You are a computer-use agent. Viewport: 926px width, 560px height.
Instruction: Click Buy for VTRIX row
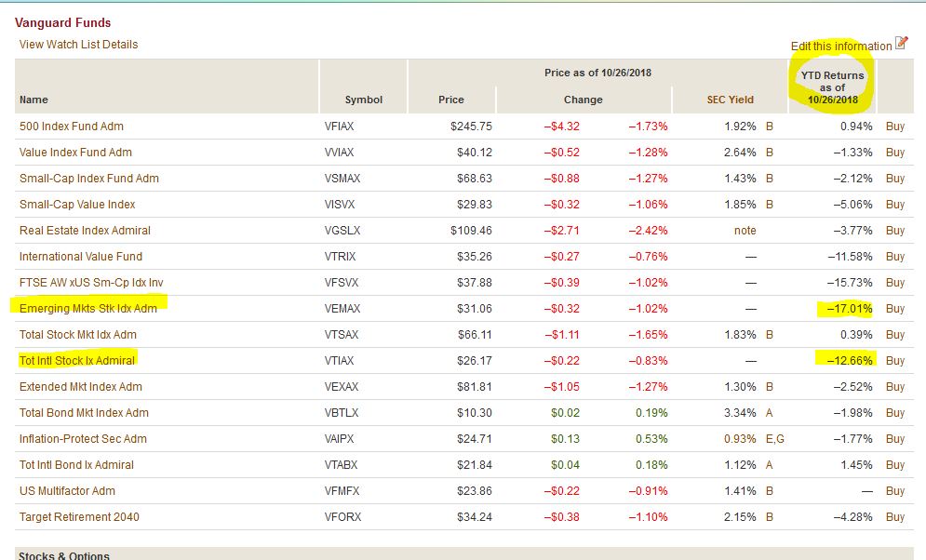895,256
